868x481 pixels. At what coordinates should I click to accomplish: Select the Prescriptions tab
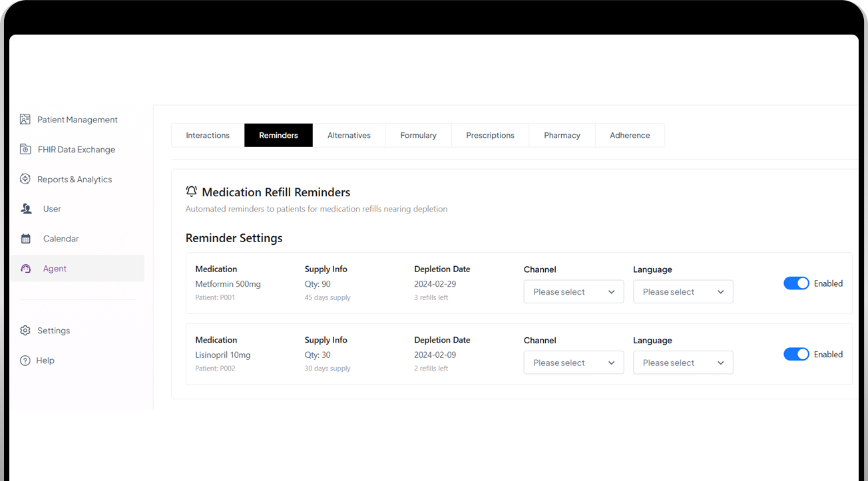[490, 135]
